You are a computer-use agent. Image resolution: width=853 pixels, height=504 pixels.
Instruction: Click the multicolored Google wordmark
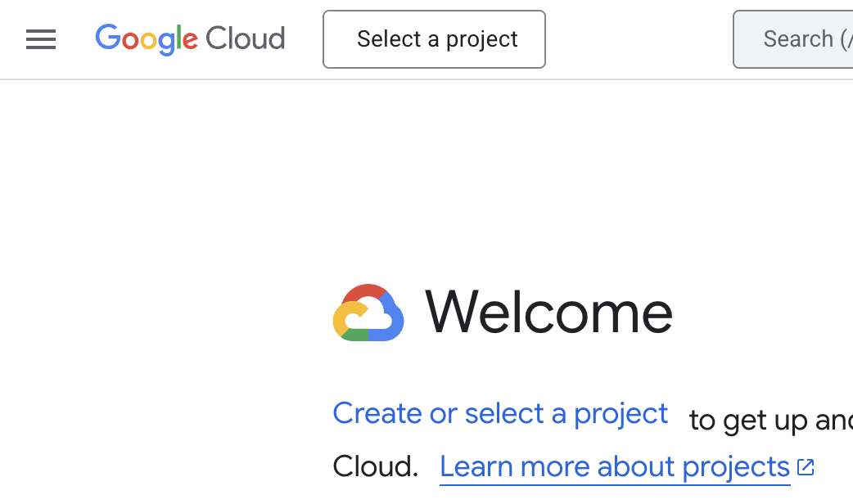pyautogui.click(x=147, y=38)
